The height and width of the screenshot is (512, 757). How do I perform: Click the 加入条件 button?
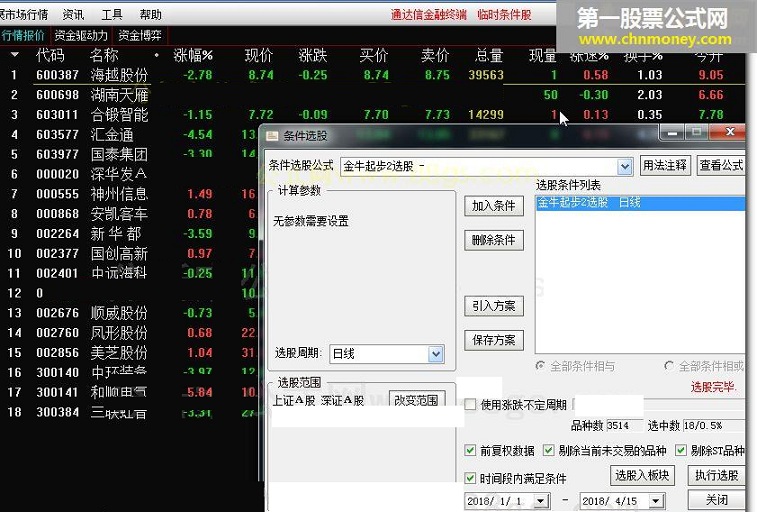coord(494,206)
